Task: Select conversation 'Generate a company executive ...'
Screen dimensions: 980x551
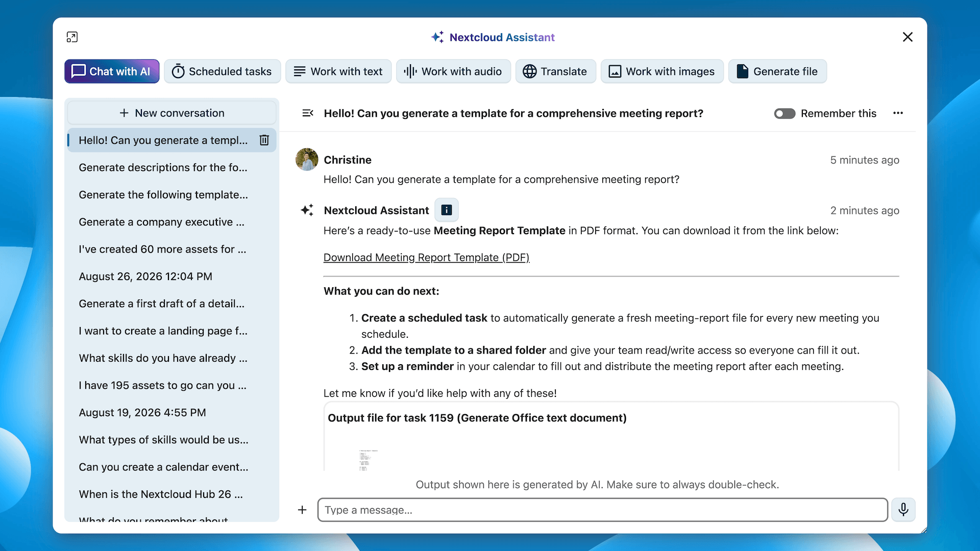Action: [x=171, y=222]
